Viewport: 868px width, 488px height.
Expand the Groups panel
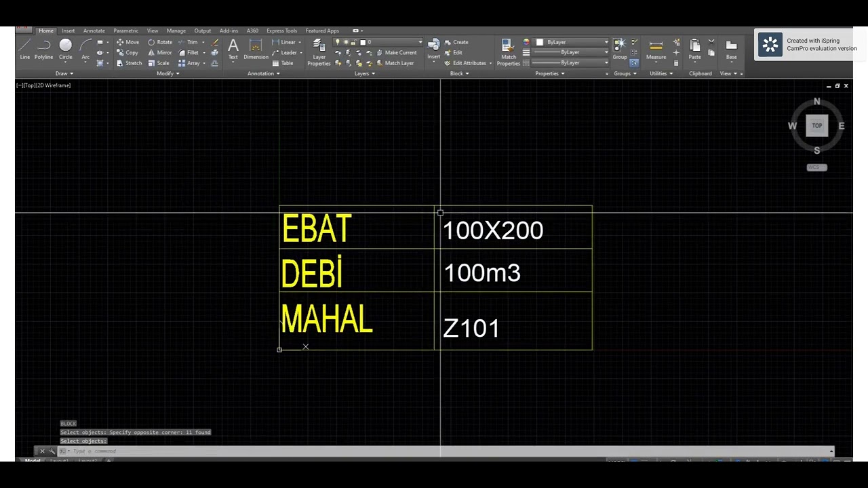(x=625, y=73)
